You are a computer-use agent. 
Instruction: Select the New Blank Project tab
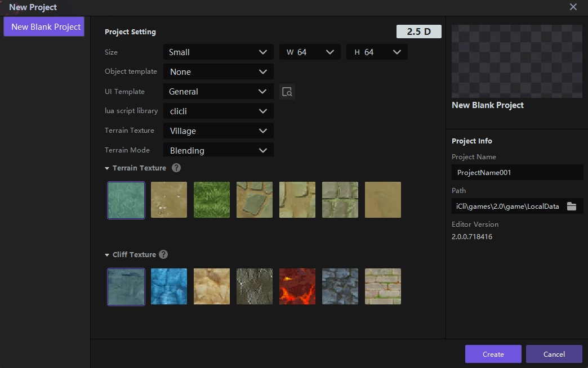coord(44,26)
